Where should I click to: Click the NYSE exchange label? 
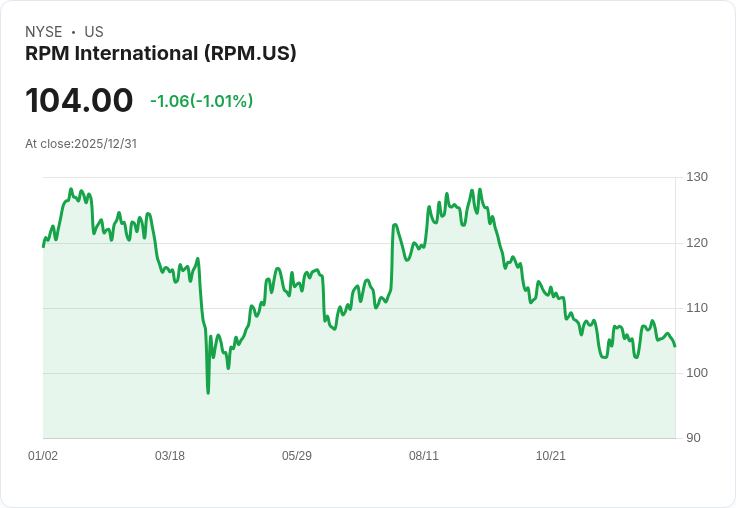pyautogui.click(x=44, y=32)
